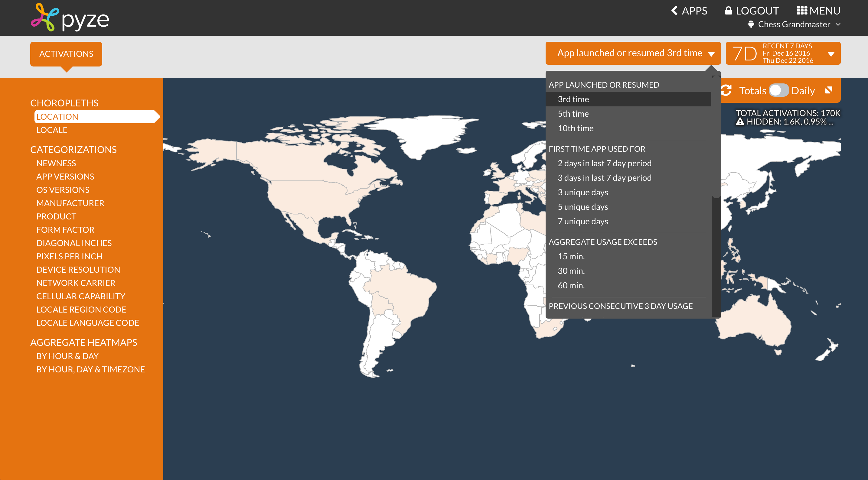868x480 pixels.
Task: Open BY HOUR & DAY heatmap
Action: coord(67,356)
